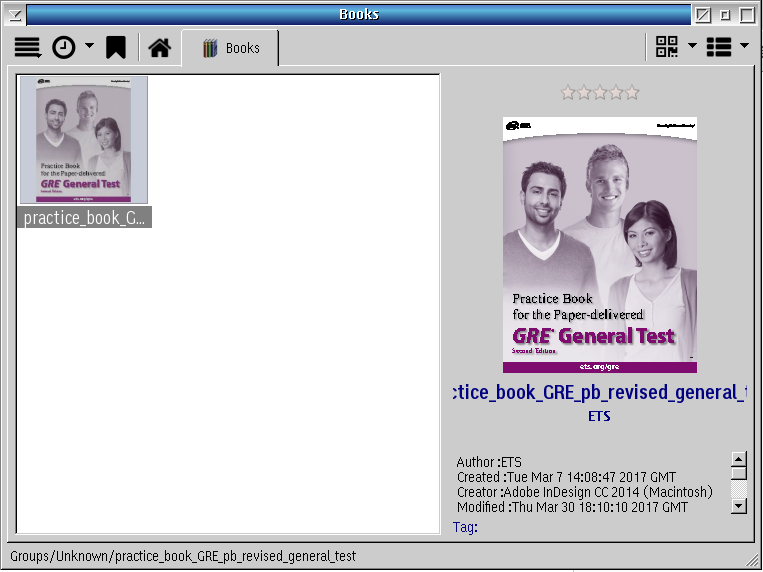
Task: Select the practice_book_G... label
Action: click(84, 217)
